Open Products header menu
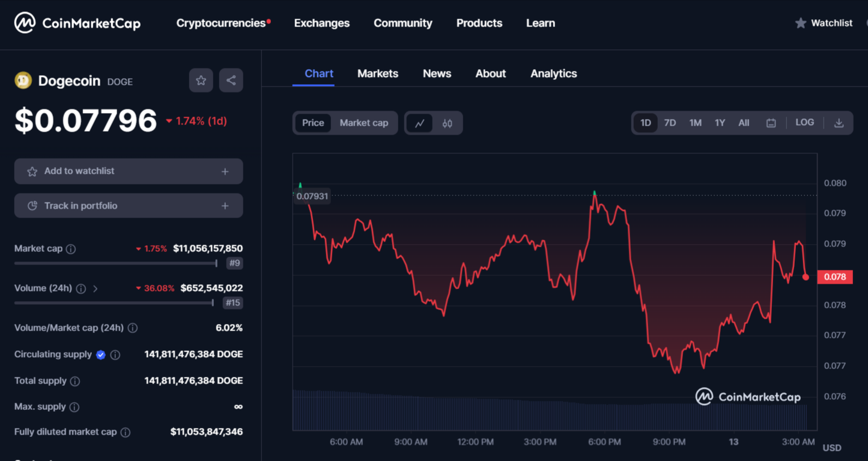868x461 pixels. 479,23
